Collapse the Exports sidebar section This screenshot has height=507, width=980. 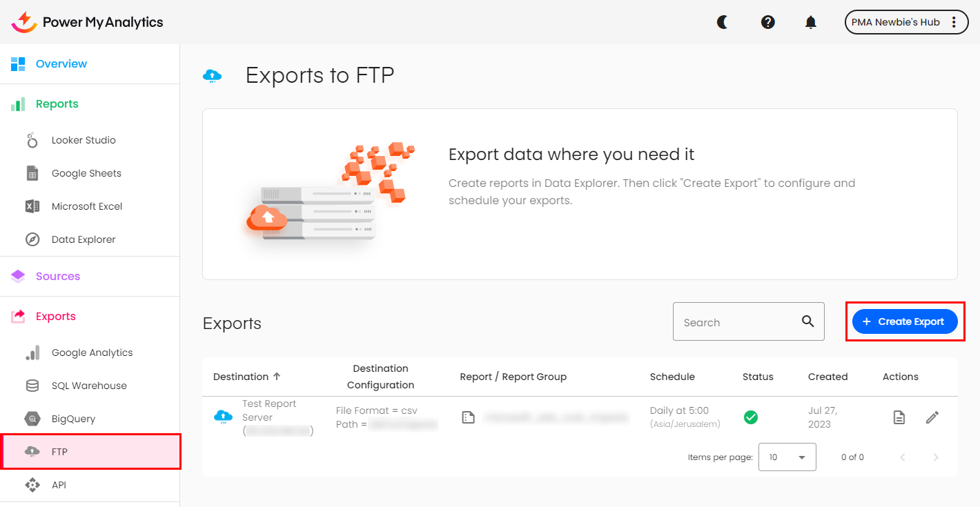(x=56, y=317)
